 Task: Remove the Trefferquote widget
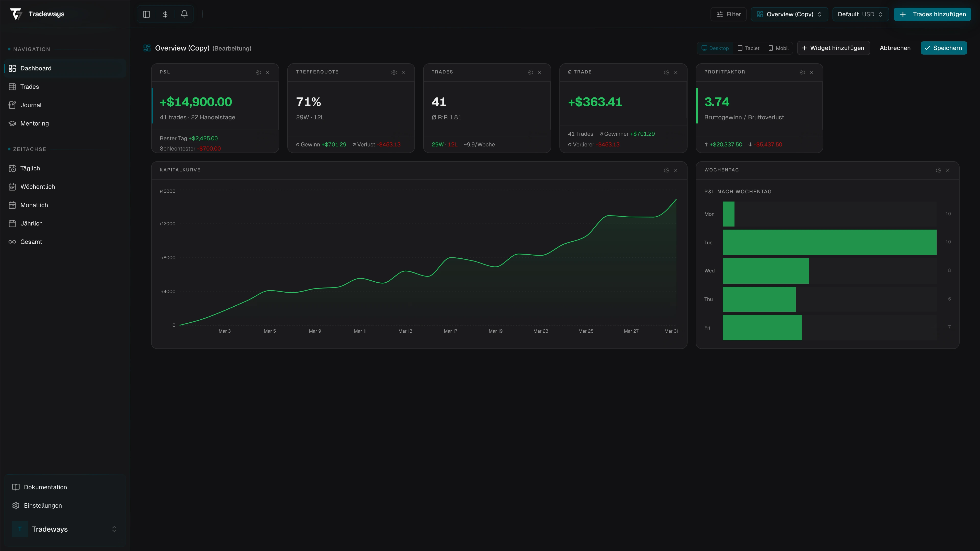(403, 72)
